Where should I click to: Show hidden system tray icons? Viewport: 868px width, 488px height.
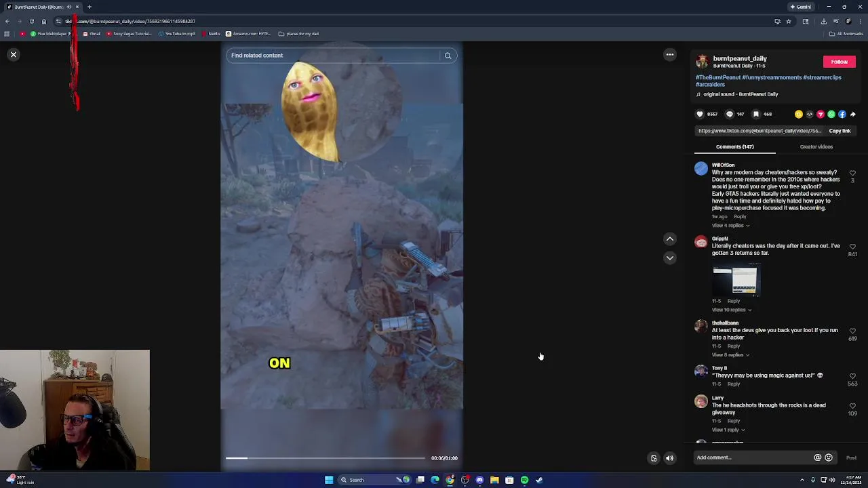[804, 480]
